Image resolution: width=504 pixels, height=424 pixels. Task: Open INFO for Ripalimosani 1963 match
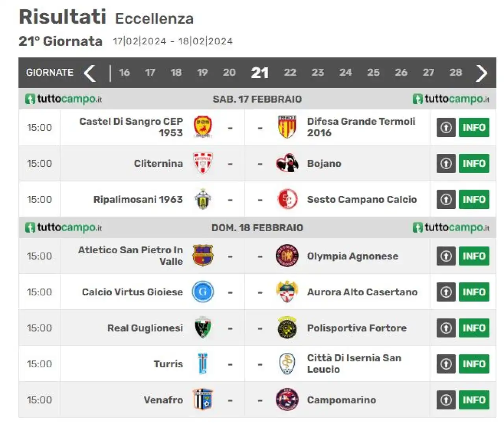click(474, 199)
